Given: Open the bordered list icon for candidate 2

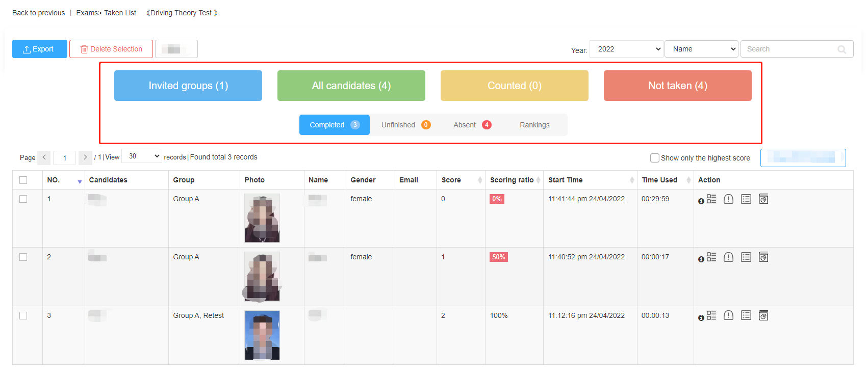Looking at the screenshot, I should point(746,257).
